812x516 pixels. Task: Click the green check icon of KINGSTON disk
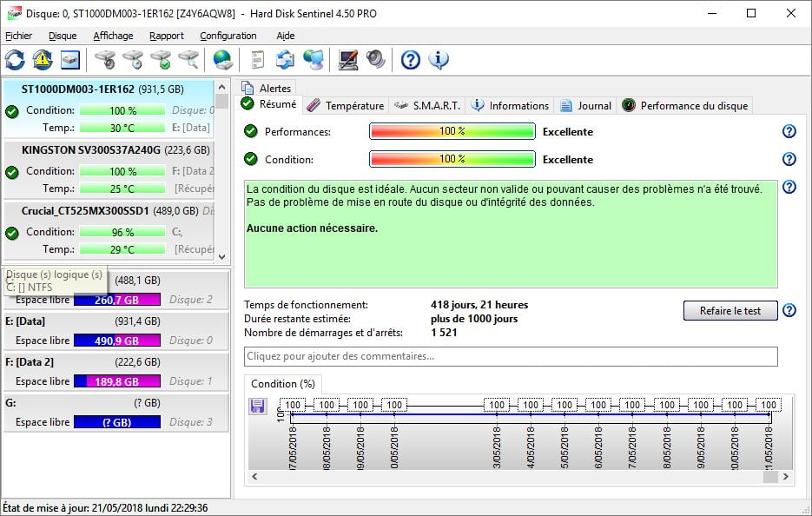pyautogui.click(x=12, y=171)
